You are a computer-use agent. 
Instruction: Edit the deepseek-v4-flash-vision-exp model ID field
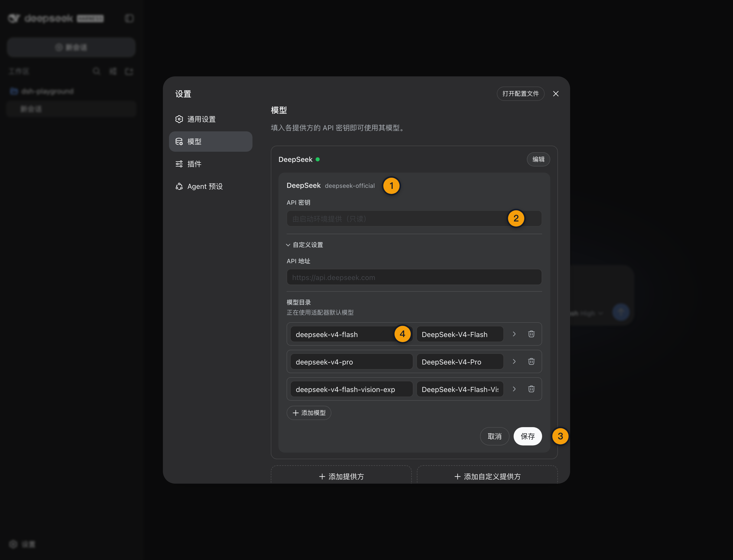pyautogui.click(x=351, y=389)
